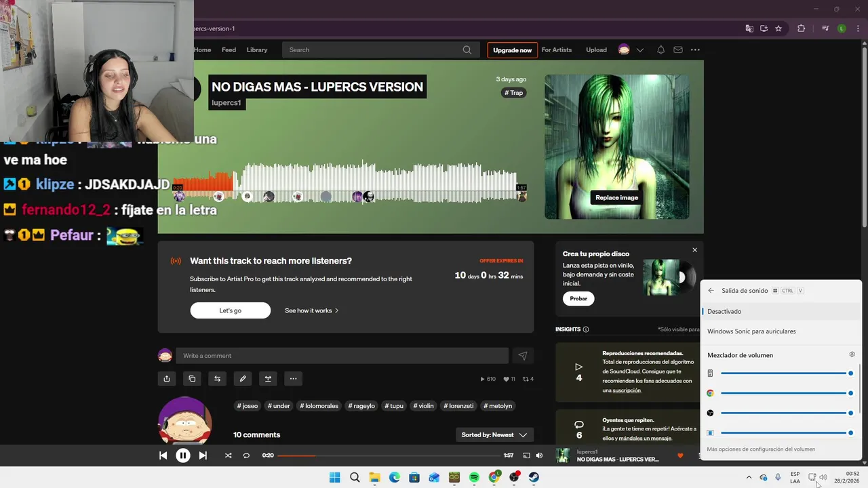868x488 pixels.
Task: Mute using the player volume speaker icon
Action: [539, 455]
